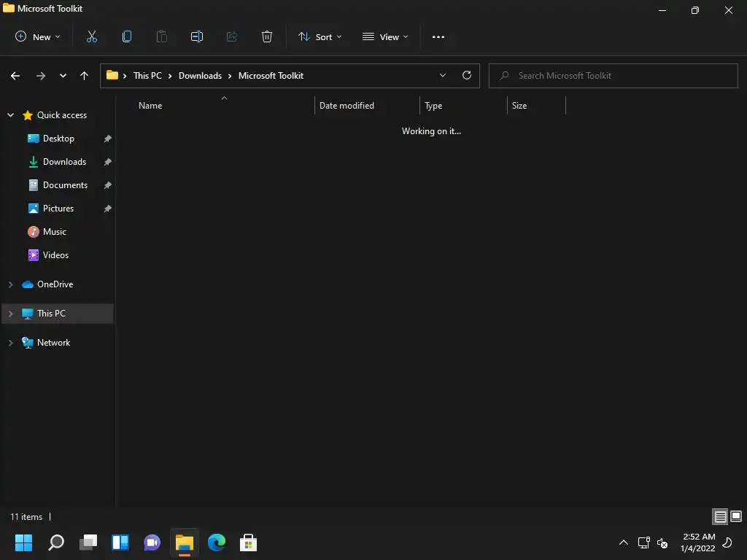This screenshot has height=560, width=747.
Task: Click File Explorer taskbar icon
Action: pyautogui.click(x=185, y=542)
